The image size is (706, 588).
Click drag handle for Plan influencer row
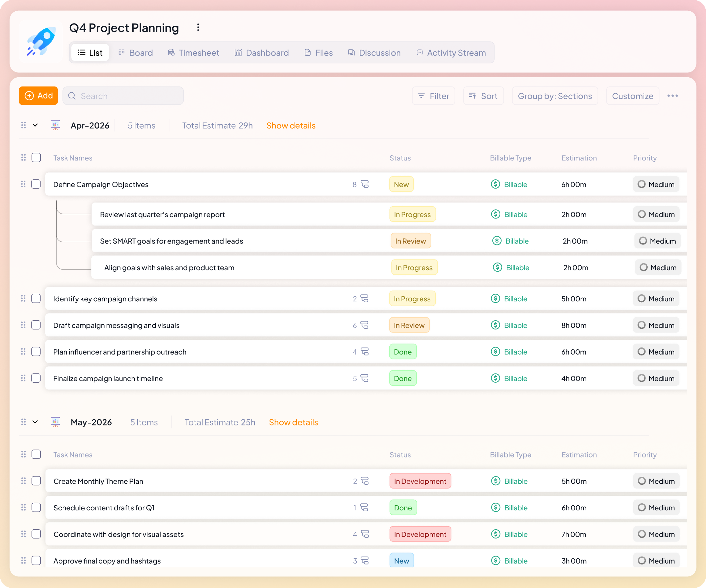(23, 352)
